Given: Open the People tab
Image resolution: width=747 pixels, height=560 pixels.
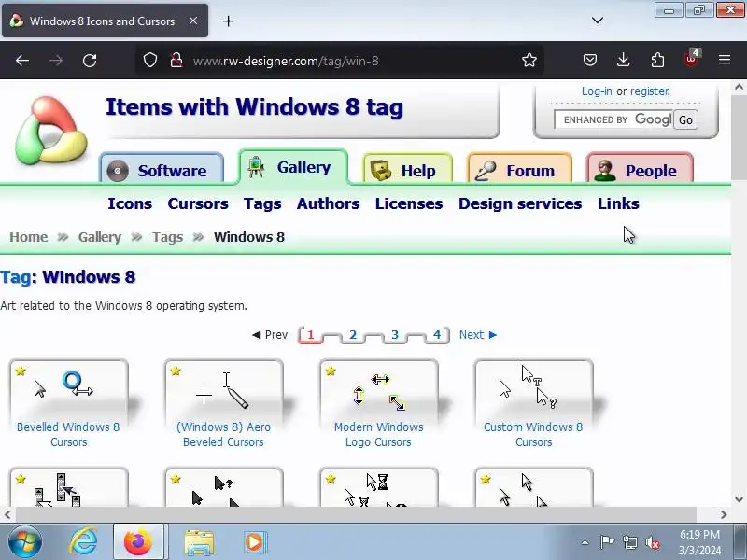Looking at the screenshot, I should pos(640,169).
